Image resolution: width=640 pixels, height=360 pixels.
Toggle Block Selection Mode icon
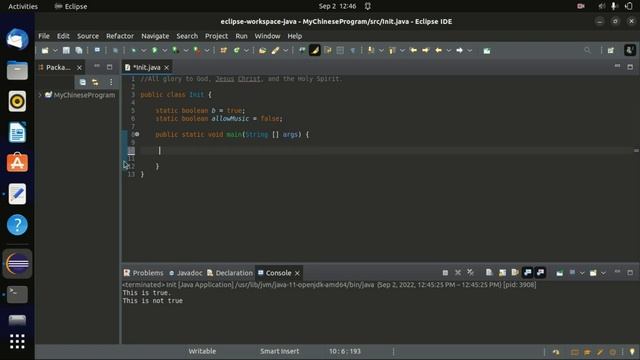pyautogui.click(x=340, y=51)
